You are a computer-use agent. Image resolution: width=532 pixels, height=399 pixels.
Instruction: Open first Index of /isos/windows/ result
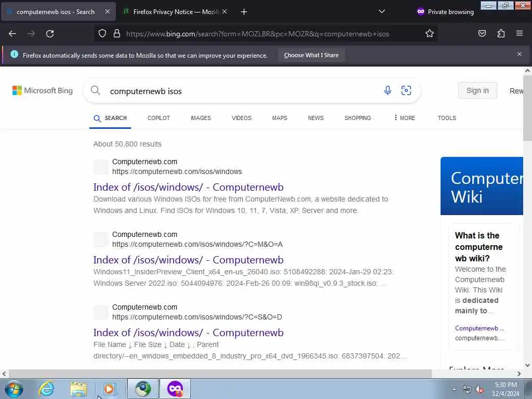188,187
